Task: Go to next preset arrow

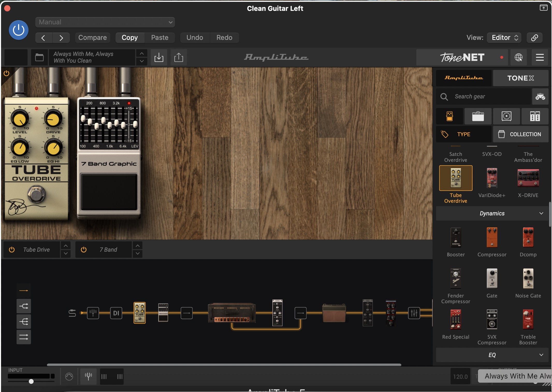Action: tap(61, 38)
